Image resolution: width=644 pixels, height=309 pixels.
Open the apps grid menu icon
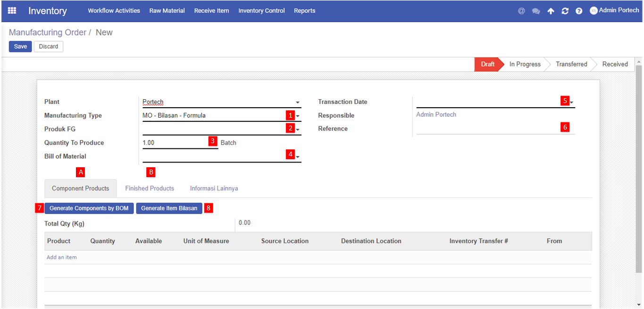pyautogui.click(x=12, y=10)
